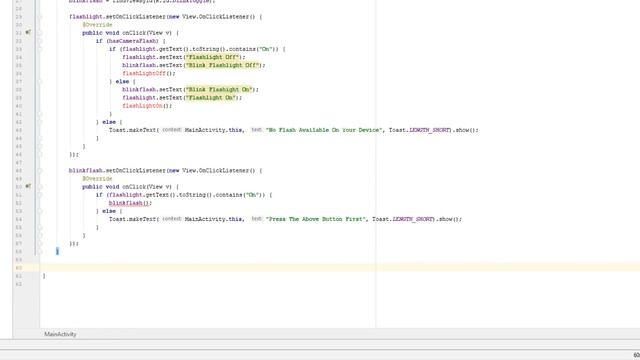The width and height of the screenshot is (640, 360).
Task: Click the underlined blinkflash() call
Action: tap(130, 203)
